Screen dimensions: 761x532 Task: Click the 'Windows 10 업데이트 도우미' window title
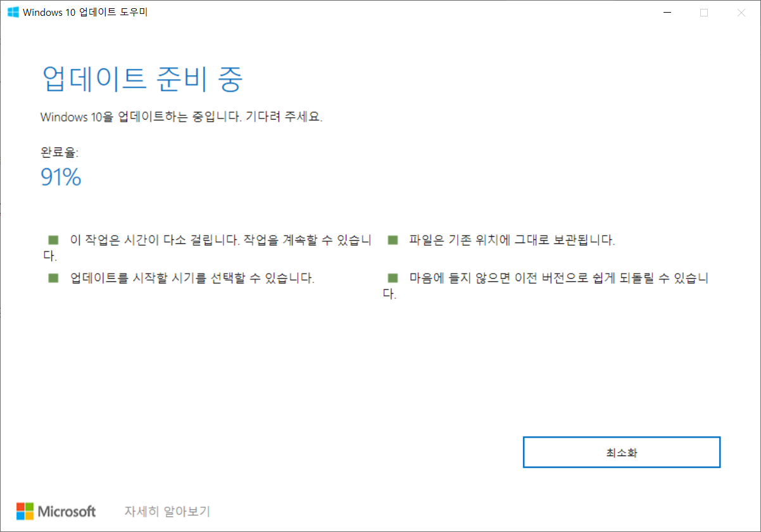[x=85, y=13]
